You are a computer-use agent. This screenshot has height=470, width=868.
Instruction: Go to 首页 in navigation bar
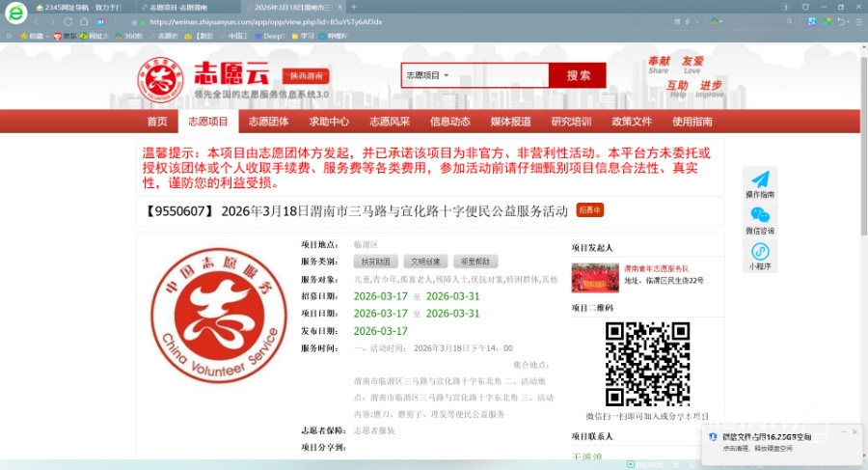(157, 122)
